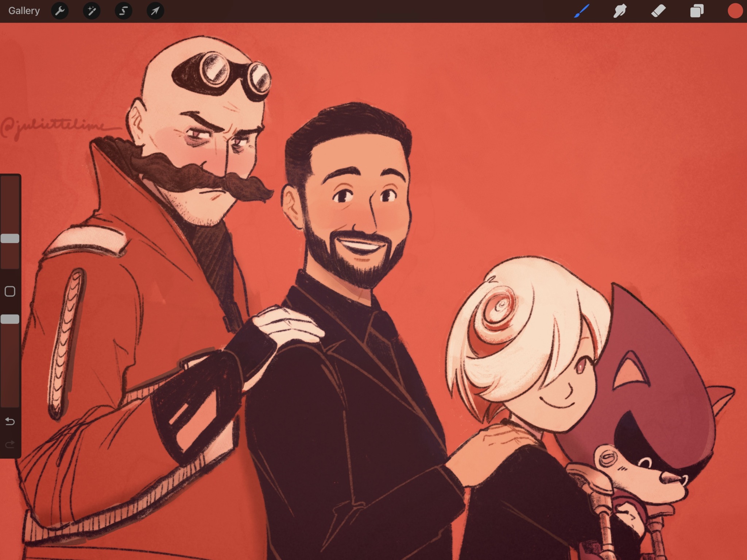The width and height of the screenshot is (747, 560).
Task: Select the Smudge tool
Action: (620, 11)
